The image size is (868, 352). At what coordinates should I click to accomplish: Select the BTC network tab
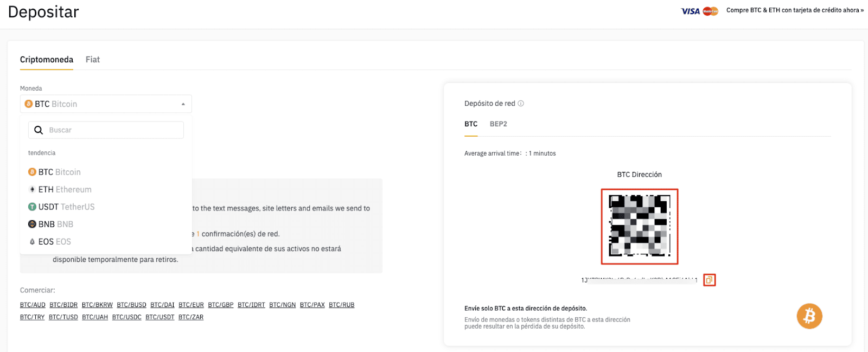(471, 124)
